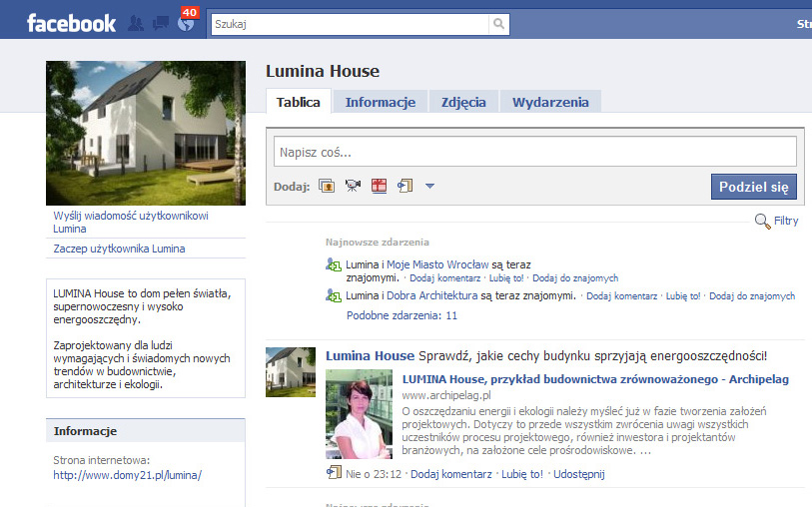Click the search magnifier button
This screenshot has height=507, width=812.
[x=498, y=24]
